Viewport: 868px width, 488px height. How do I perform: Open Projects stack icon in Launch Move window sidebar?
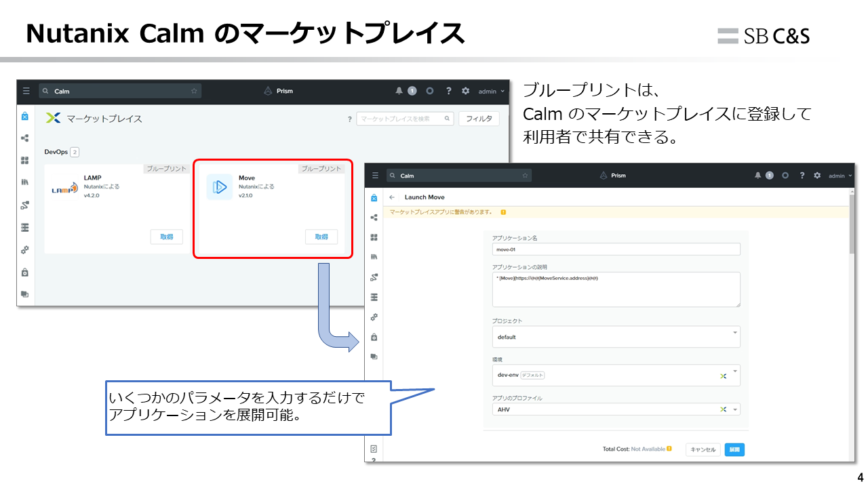[374, 357]
